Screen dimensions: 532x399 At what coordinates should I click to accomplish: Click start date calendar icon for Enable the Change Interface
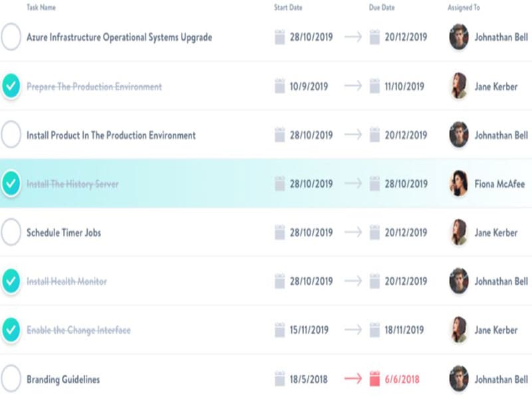pos(280,330)
